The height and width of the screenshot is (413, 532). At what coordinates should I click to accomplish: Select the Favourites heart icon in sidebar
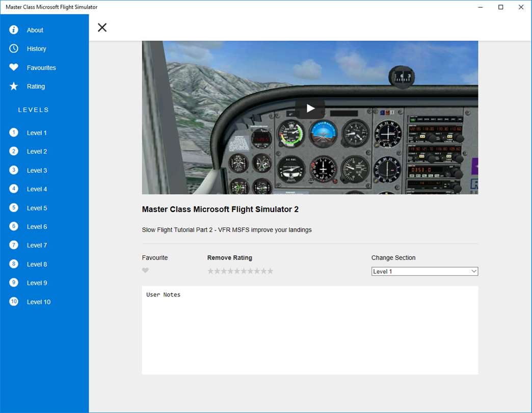click(x=14, y=67)
